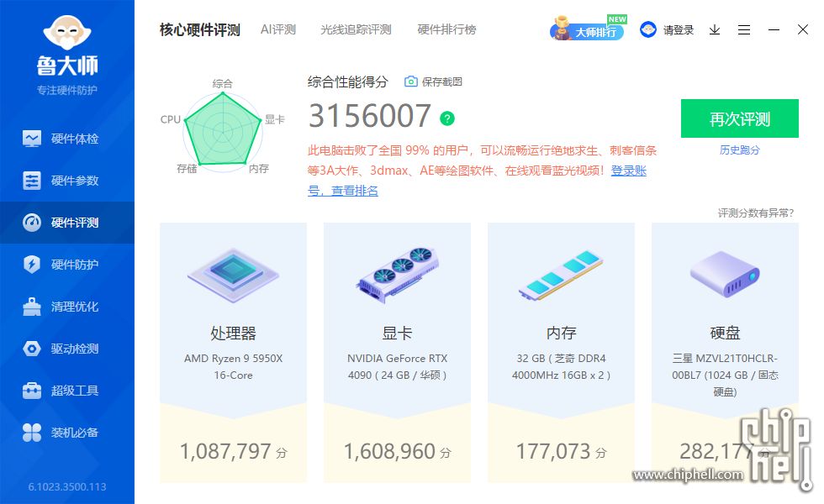Click 评测分数有异常? link

click(756, 213)
